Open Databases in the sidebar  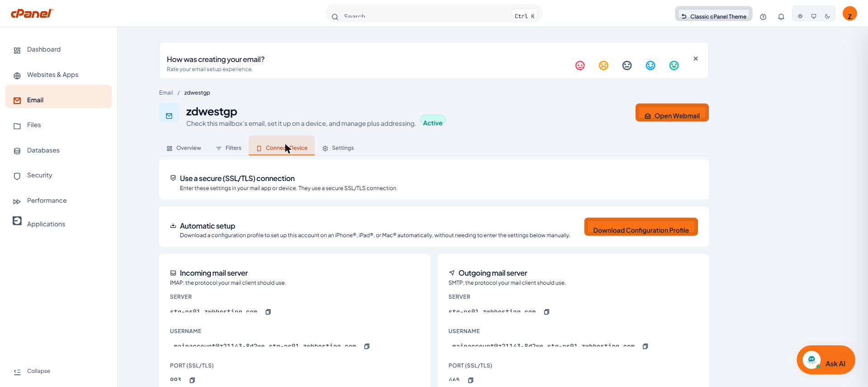pyautogui.click(x=58, y=151)
